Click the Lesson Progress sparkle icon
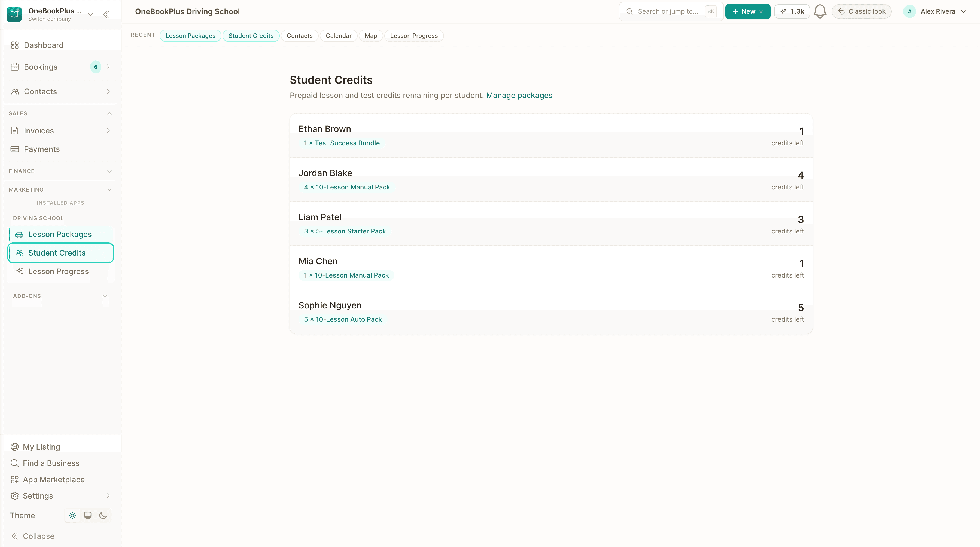Viewport: 980px width, 547px height. tap(19, 271)
